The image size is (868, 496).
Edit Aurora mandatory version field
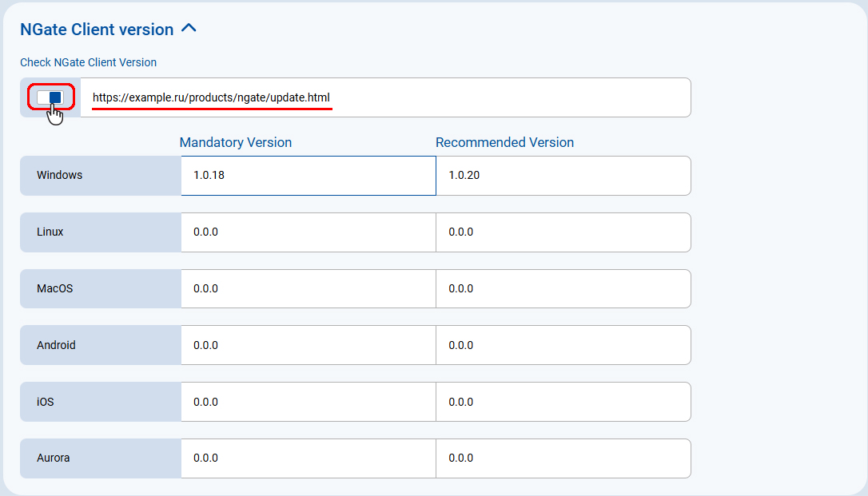(308, 458)
